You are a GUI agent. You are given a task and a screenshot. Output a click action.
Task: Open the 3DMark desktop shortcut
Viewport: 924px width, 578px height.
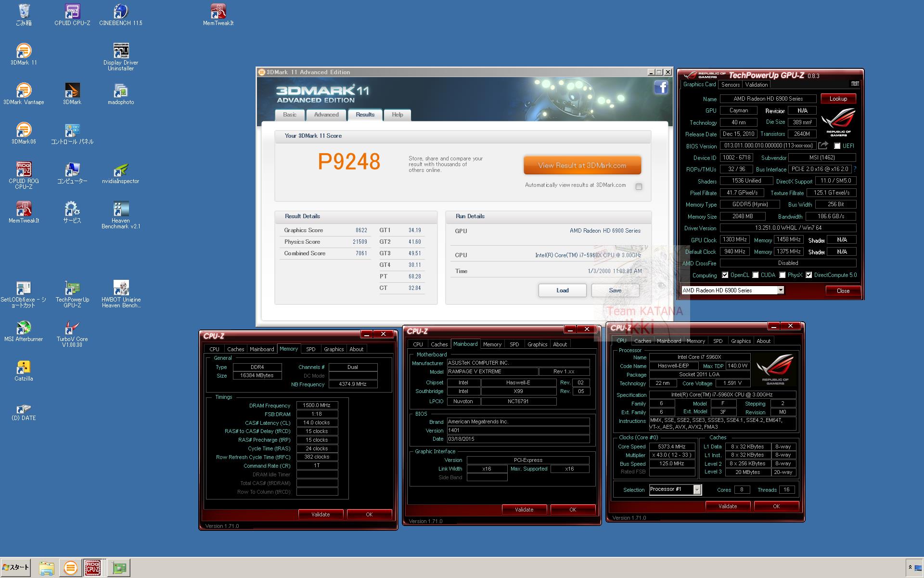pos(72,93)
